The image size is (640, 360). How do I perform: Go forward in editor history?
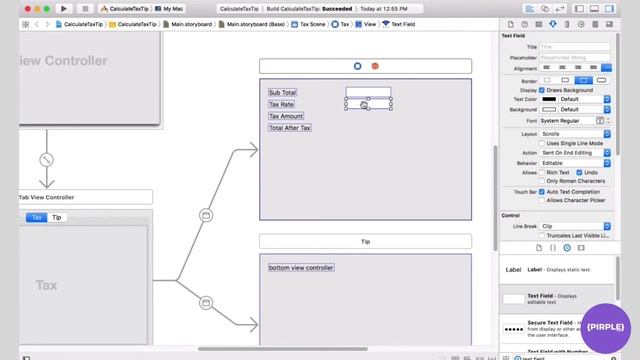47,24
